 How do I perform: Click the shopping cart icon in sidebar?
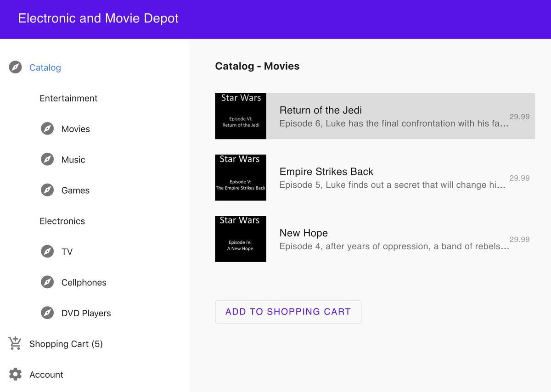(x=15, y=343)
